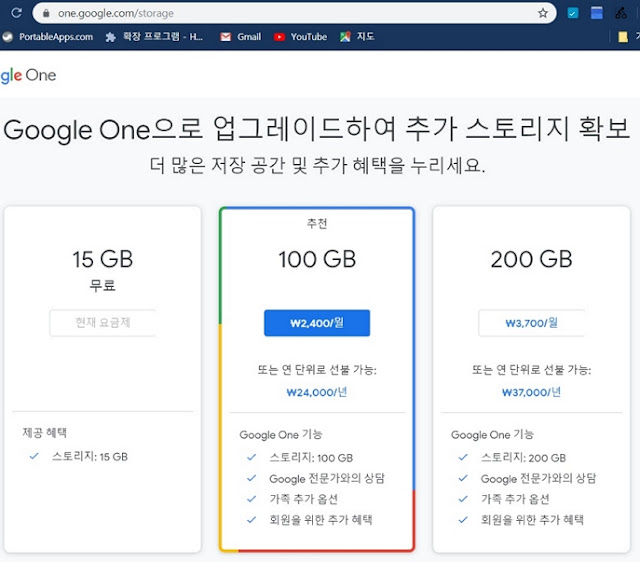The width and height of the screenshot is (640, 562).
Task: Click the checkmark beside 스토리지: 15 GB
Action: click(34, 456)
